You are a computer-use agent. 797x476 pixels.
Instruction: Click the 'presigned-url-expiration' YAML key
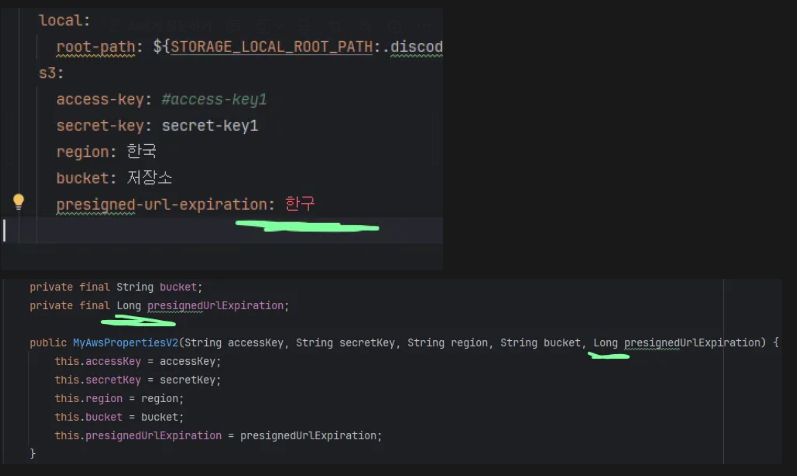(x=162, y=204)
